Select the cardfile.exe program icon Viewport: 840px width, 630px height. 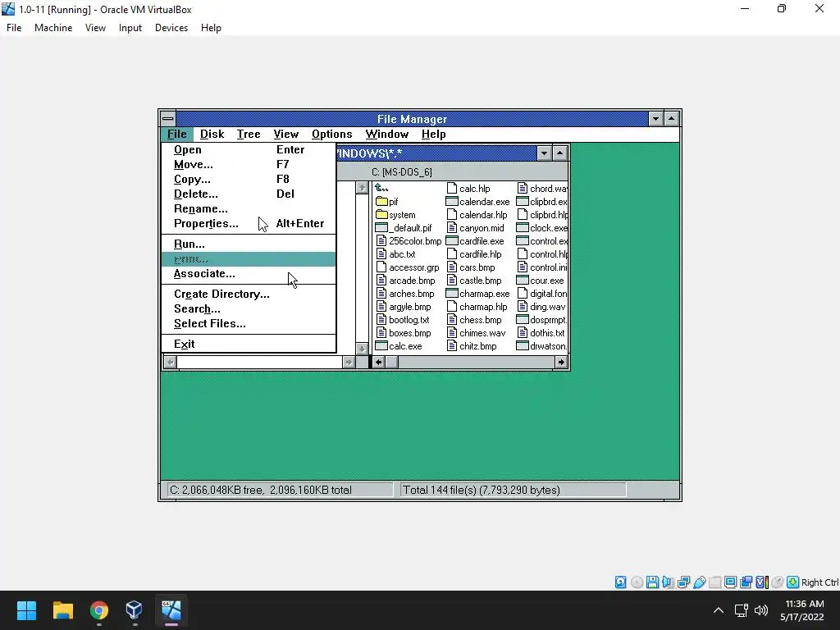tap(452, 241)
